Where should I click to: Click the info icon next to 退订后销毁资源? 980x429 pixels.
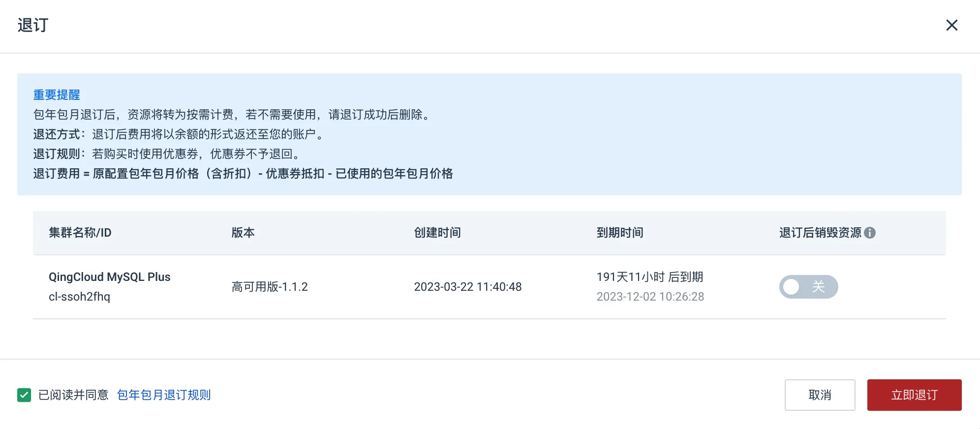[870, 233]
